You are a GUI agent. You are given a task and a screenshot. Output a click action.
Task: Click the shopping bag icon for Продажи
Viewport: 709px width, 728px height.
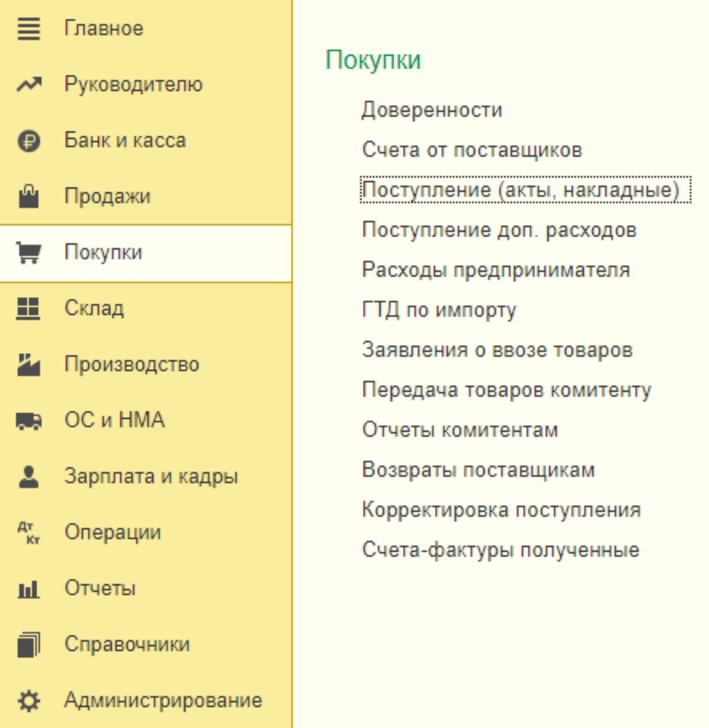29,197
